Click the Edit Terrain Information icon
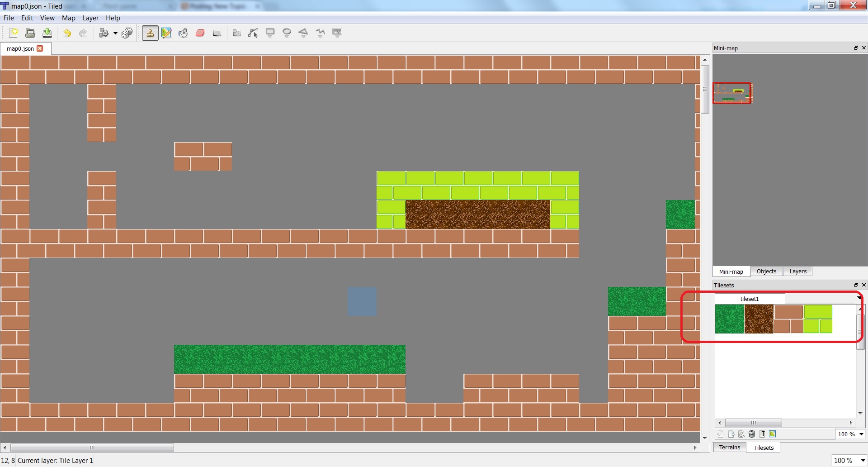The image size is (868, 467). [x=773, y=434]
